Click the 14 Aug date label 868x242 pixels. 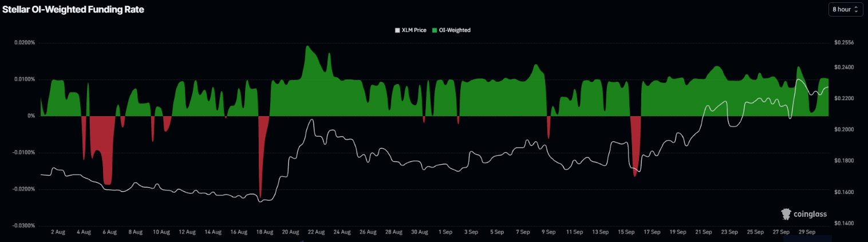(x=213, y=233)
